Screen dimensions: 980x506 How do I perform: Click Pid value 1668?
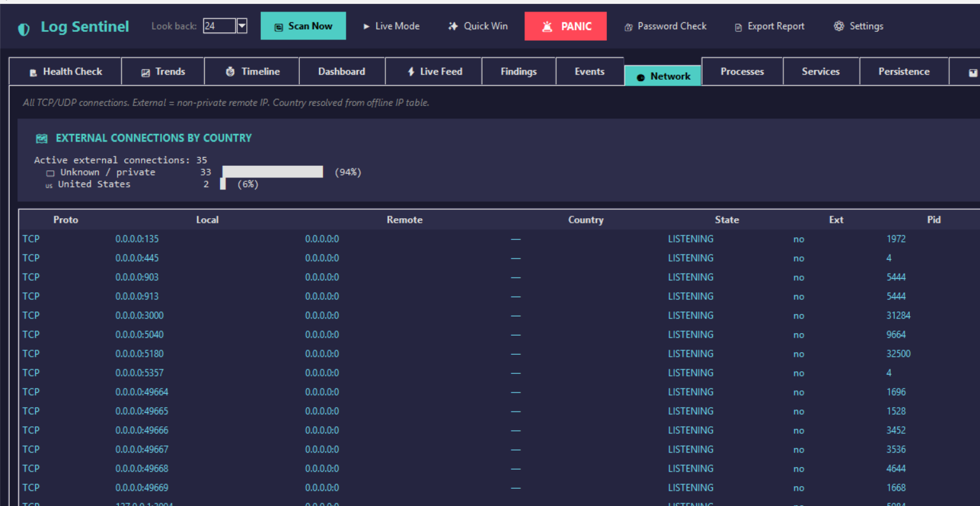coord(896,487)
